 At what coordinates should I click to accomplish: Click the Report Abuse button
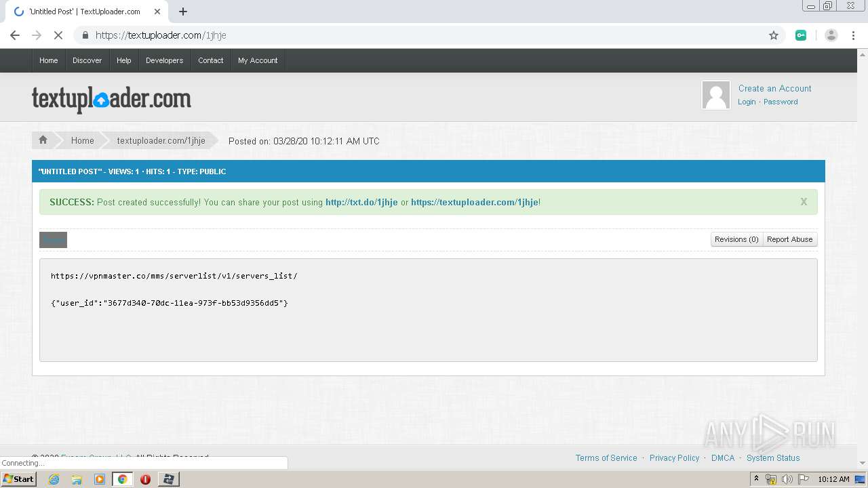click(x=789, y=239)
